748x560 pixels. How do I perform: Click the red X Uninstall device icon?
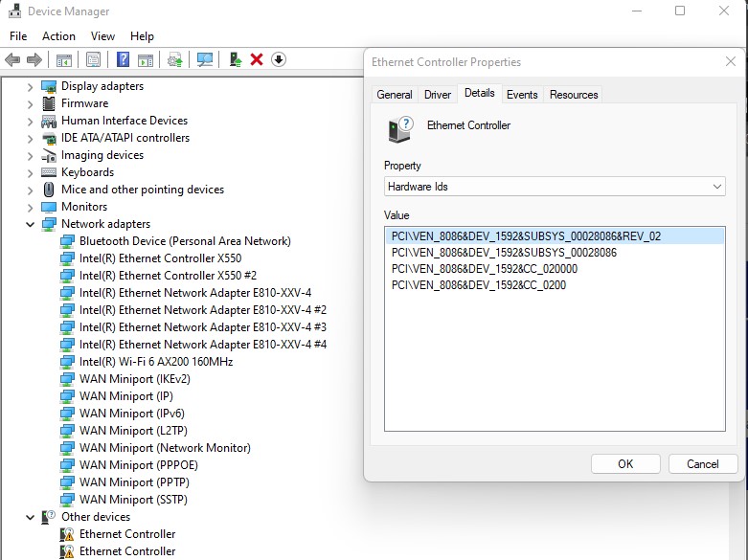pyautogui.click(x=257, y=59)
